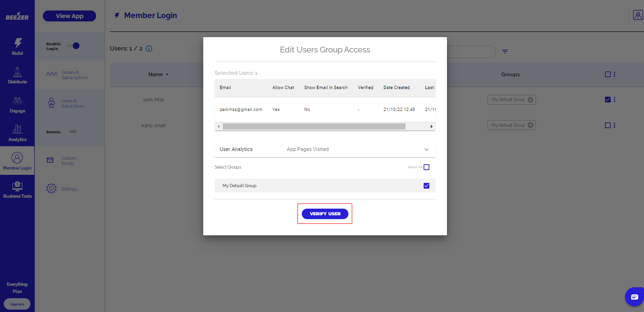Toggle the Events switch
This screenshot has width=644, height=312.
tap(73, 131)
